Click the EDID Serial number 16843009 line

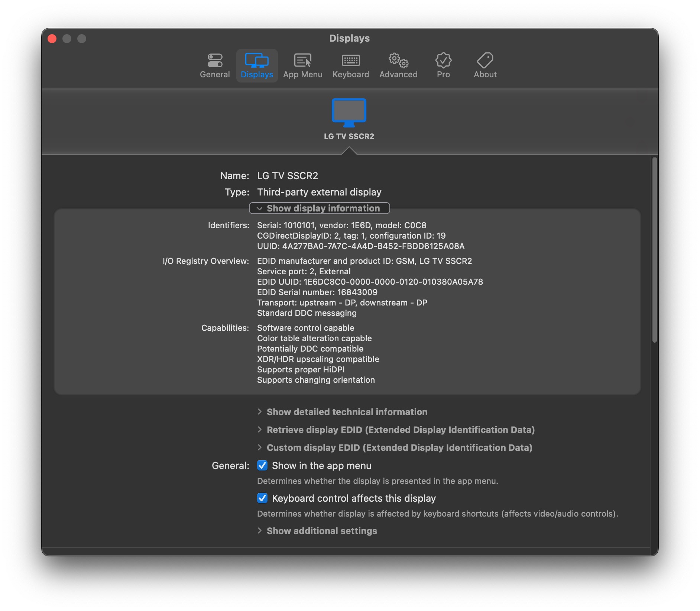coord(317,292)
